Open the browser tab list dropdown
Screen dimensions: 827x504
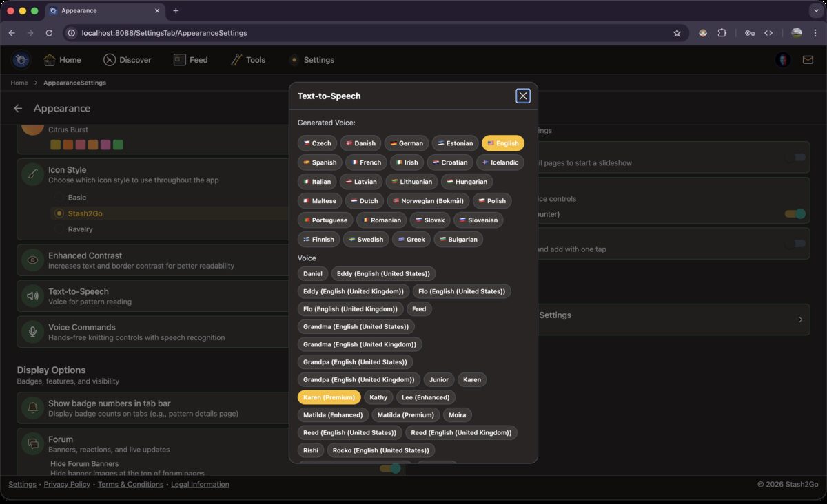click(816, 10)
